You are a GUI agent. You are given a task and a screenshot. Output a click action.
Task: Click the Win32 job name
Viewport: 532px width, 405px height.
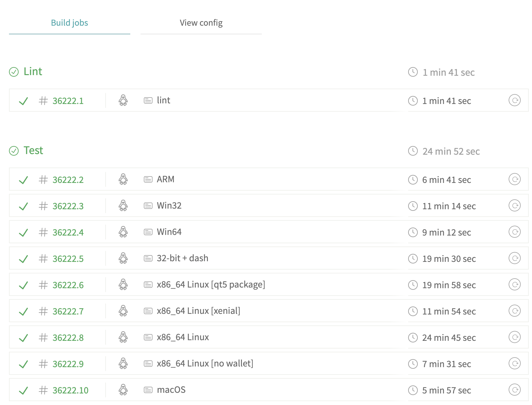click(x=169, y=206)
